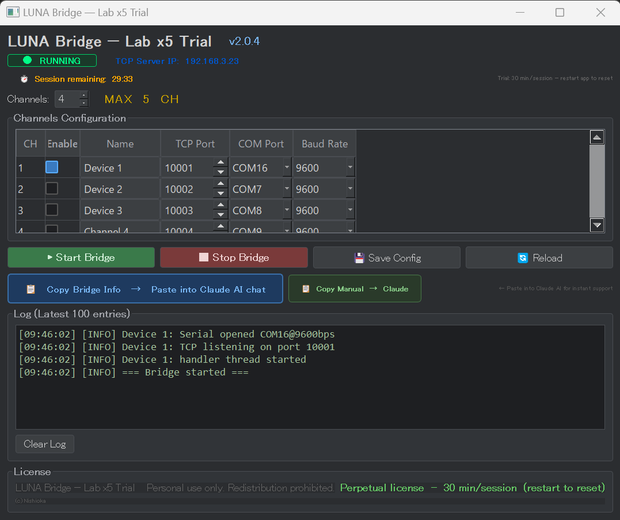This screenshot has width=620, height=520.
Task: Click log line '=== Bridge started ==='
Action: tap(134, 373)
